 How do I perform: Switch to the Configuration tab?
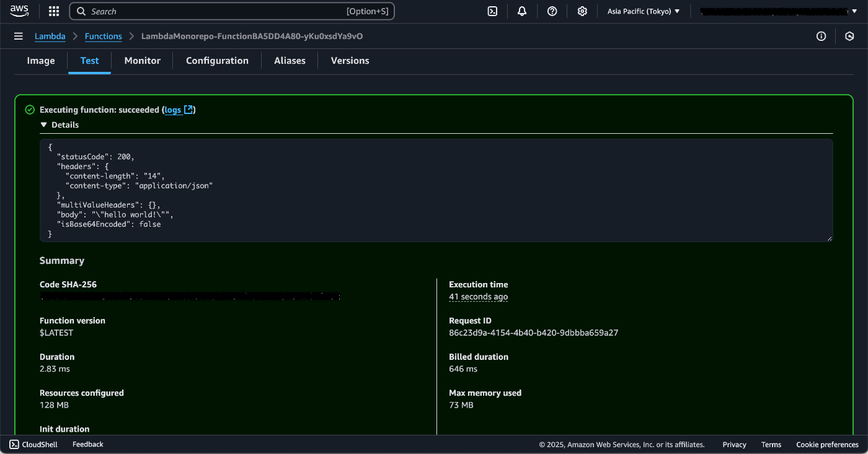[217, 60]
